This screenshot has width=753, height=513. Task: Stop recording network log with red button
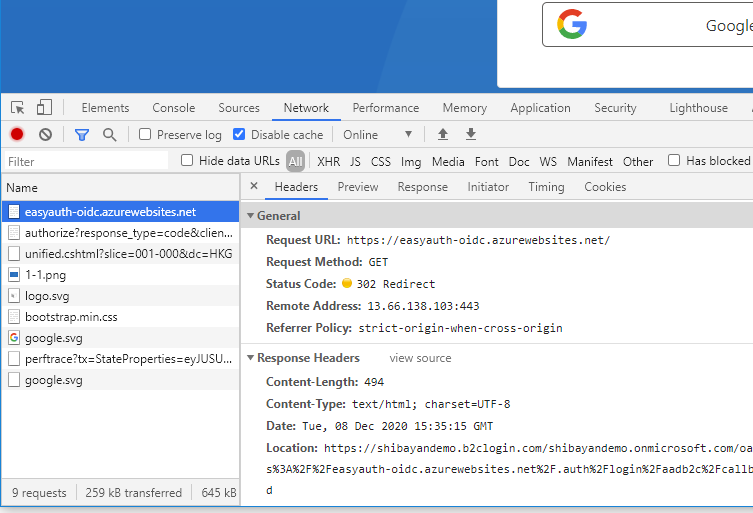coord(17,134)
